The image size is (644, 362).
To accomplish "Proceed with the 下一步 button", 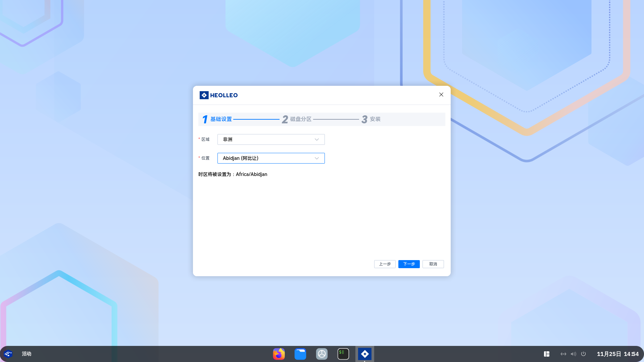I will click(409, 264).
